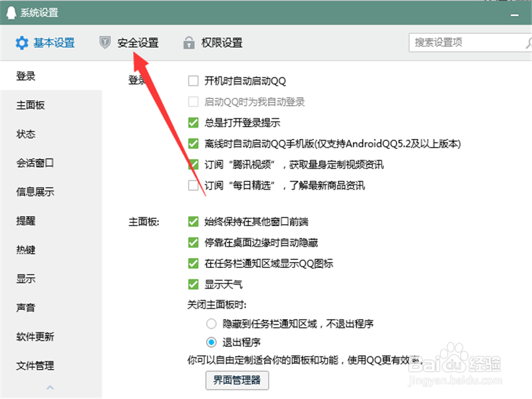
Task: Collapse the sidebar with the up chevron
Action: 50,388
